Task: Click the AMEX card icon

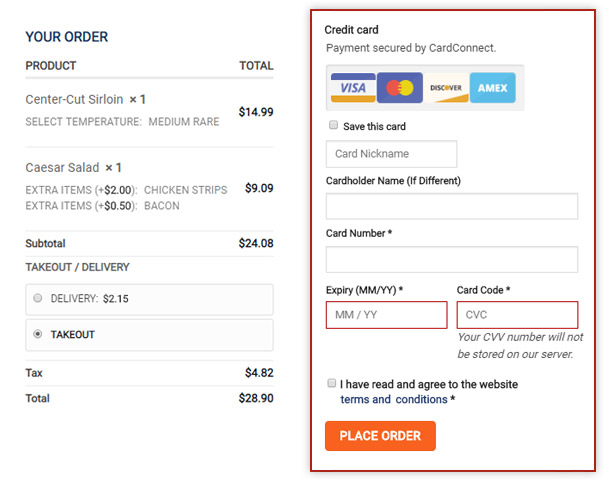Action: click(492, 88)
